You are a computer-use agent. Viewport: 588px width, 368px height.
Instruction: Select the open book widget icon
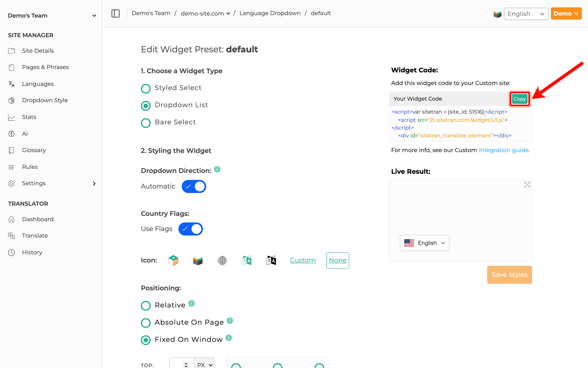coord(198,261)
